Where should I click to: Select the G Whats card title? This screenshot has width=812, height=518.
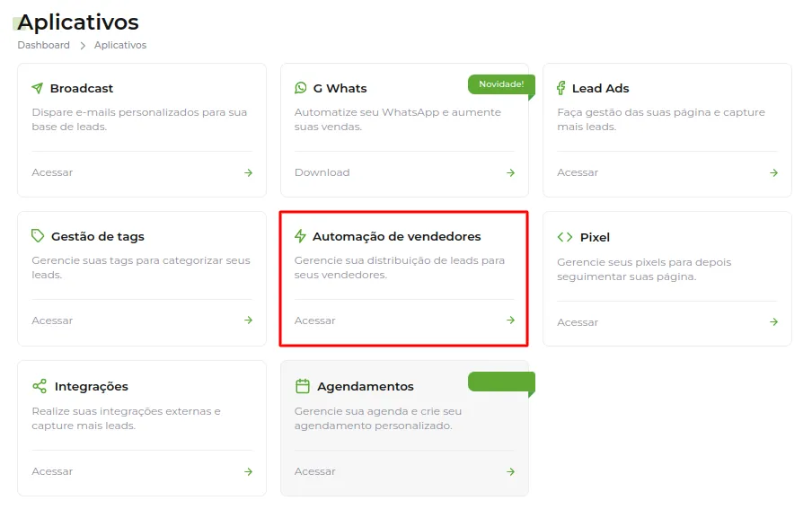click(x=340, y=89)
